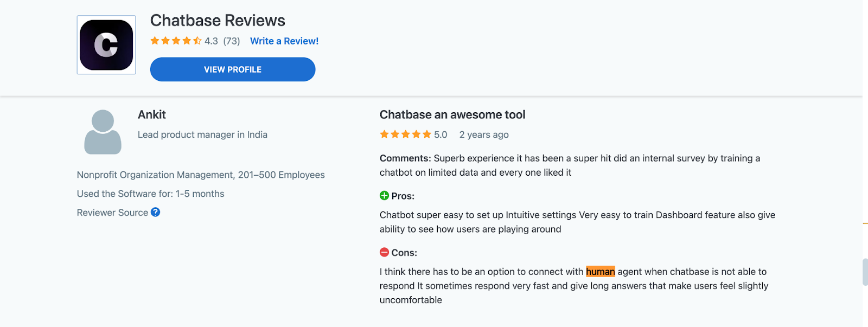Click the (73) review count

232,41
